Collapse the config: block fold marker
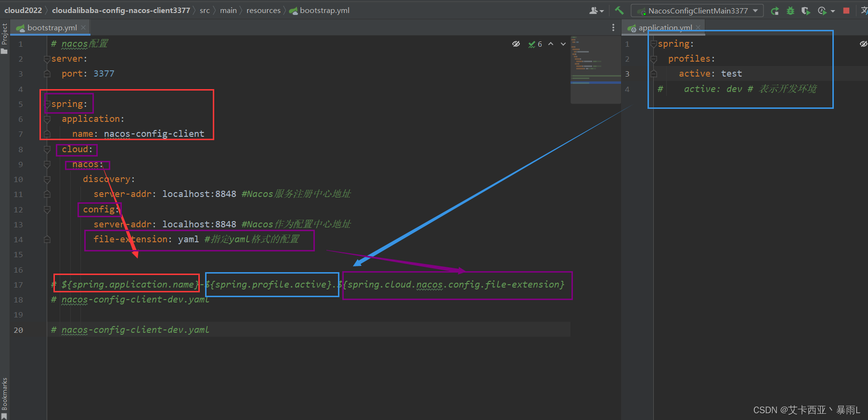Viewport: 868px width, 420px height. pos(47,210)
